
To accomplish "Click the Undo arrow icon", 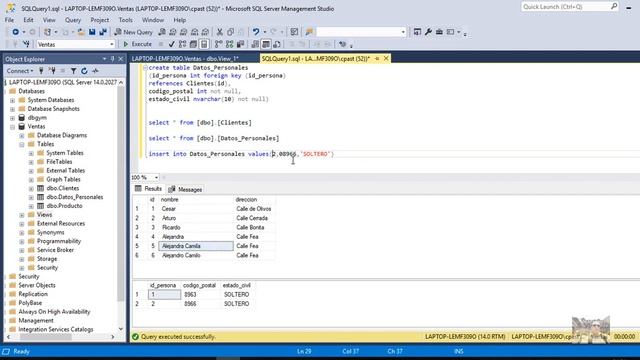I will click(256, 32).
